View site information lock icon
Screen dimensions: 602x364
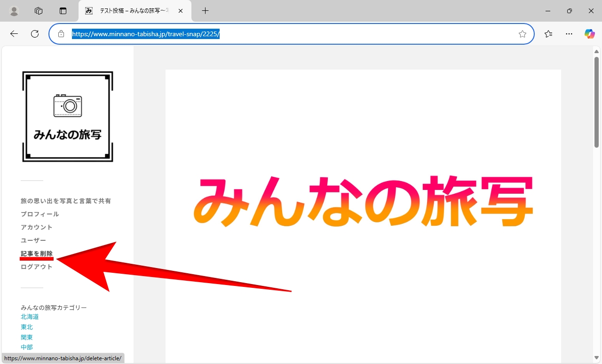point(61,34)
